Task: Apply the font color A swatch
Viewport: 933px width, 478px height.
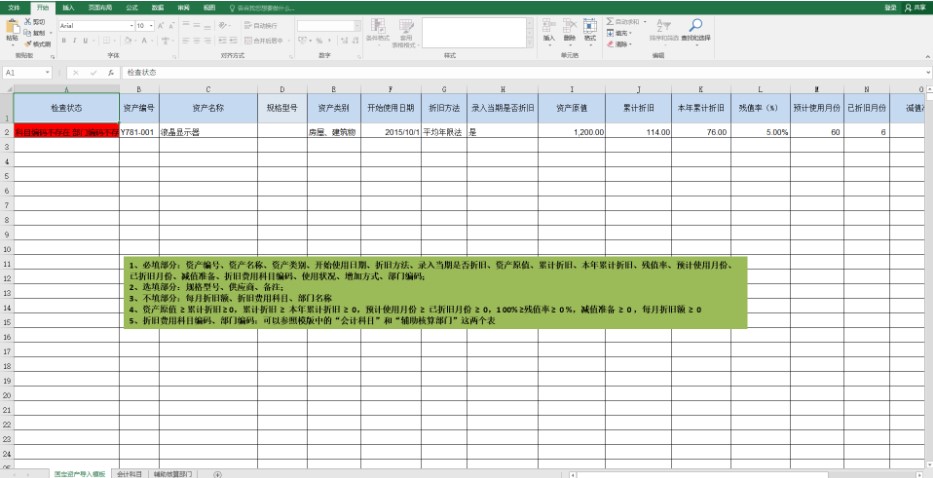Action: (144, 40)
